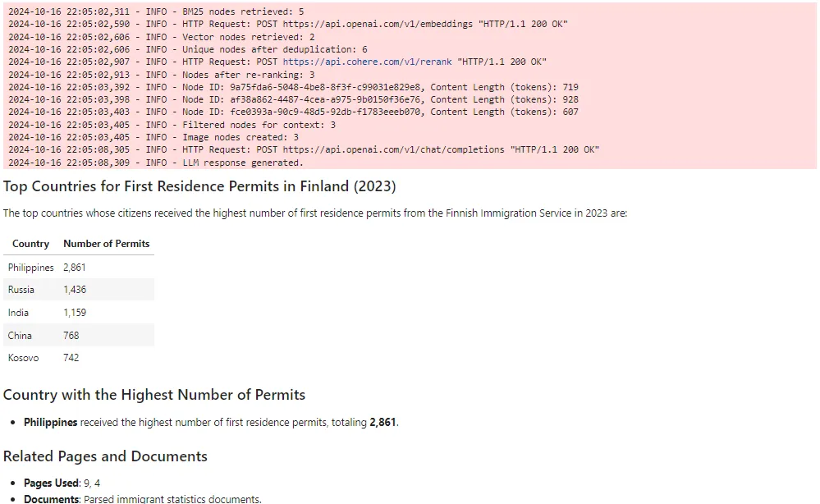Click the 1,436 permits value for Russia
The image size is (820, 504).
tap(75, 290)
